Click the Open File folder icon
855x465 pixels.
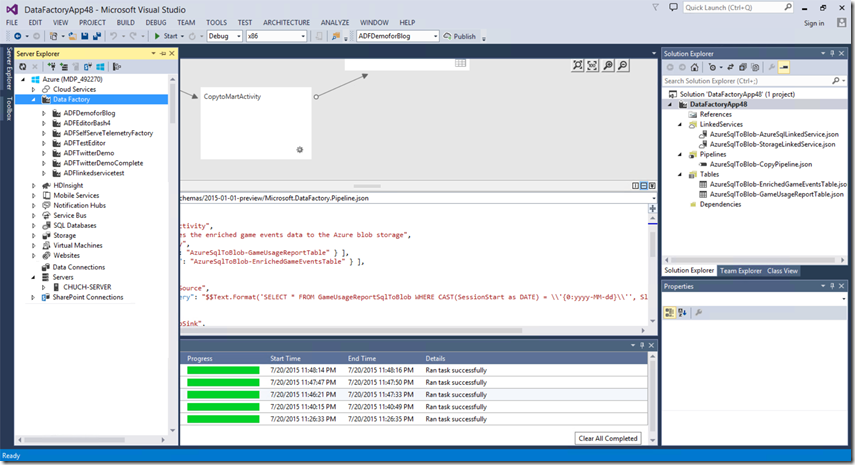click(72, 37)
